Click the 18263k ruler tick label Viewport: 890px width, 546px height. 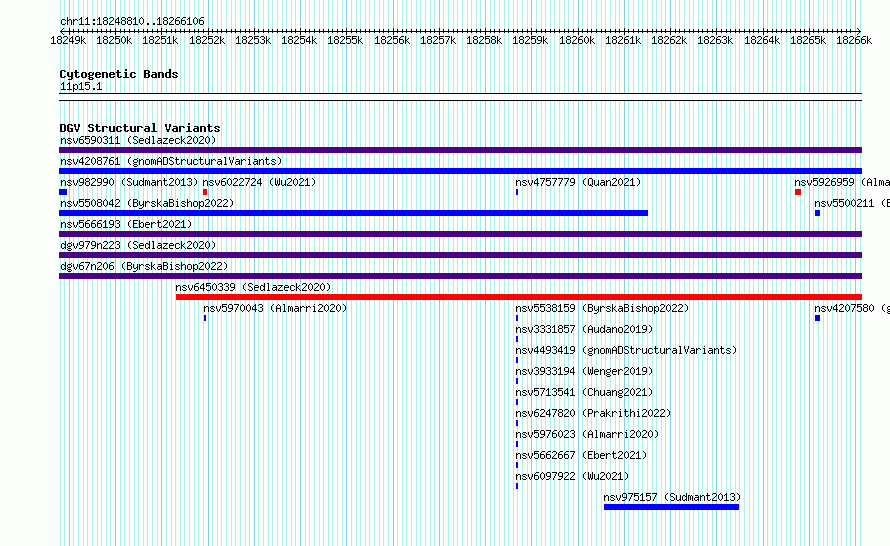pyautogui.click(x=715, y=40)
